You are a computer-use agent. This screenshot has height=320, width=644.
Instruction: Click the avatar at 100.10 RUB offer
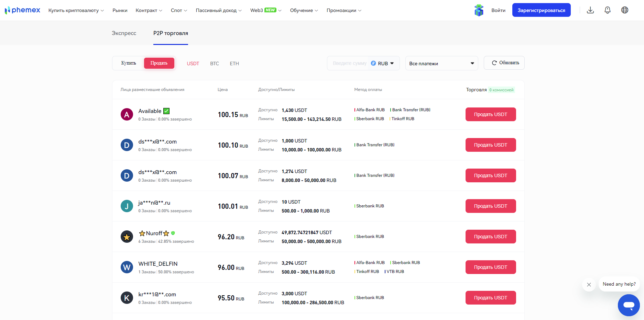(127, 145)
